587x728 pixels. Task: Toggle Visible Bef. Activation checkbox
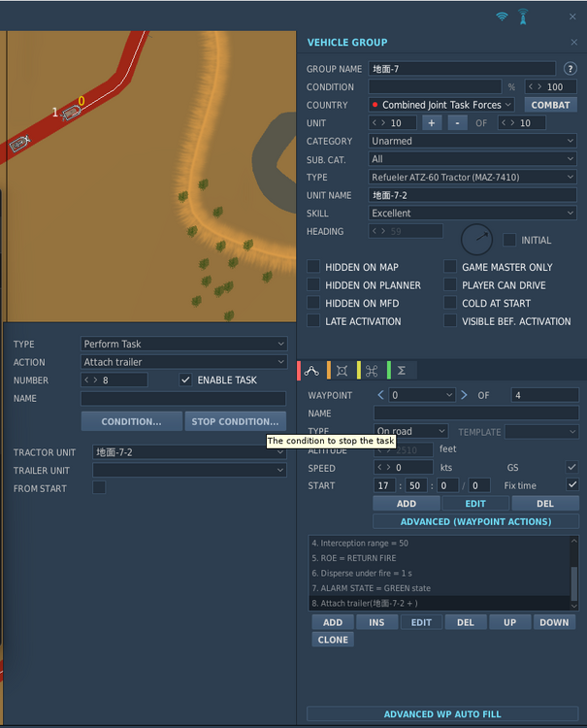tap(450, 321)
